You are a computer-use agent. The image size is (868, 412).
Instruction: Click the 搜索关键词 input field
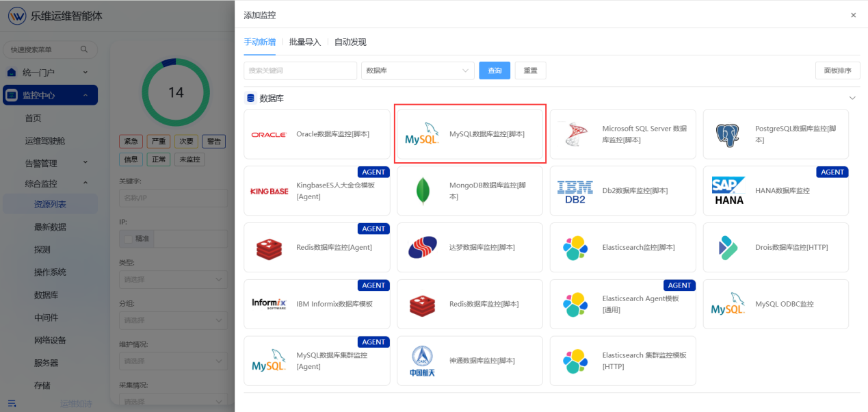[x=300, y=70]
